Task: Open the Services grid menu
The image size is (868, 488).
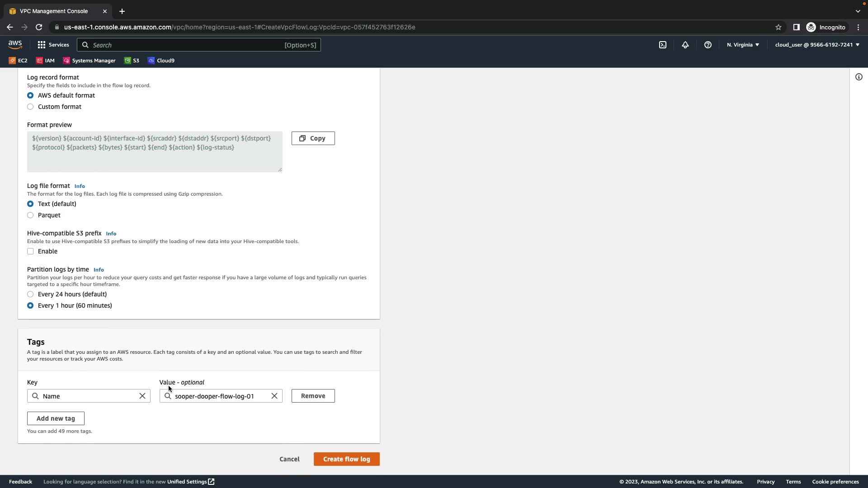Action: pos(53,45)
